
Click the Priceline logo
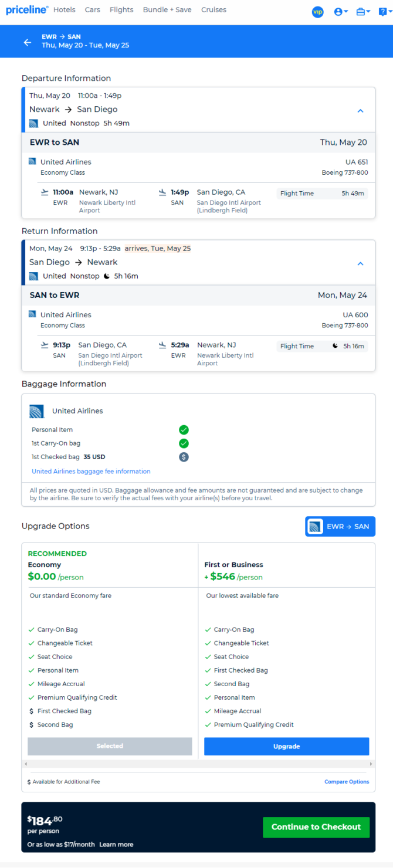pyautogui.click(x=27, y=10)
